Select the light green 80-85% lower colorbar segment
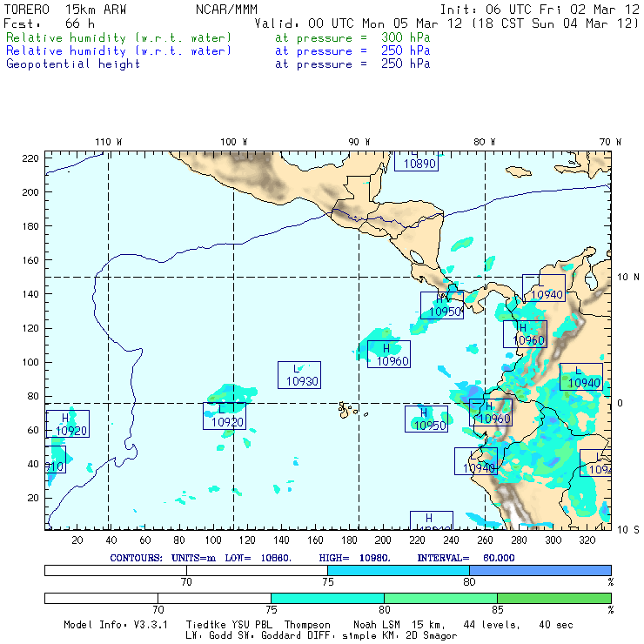 440,599
